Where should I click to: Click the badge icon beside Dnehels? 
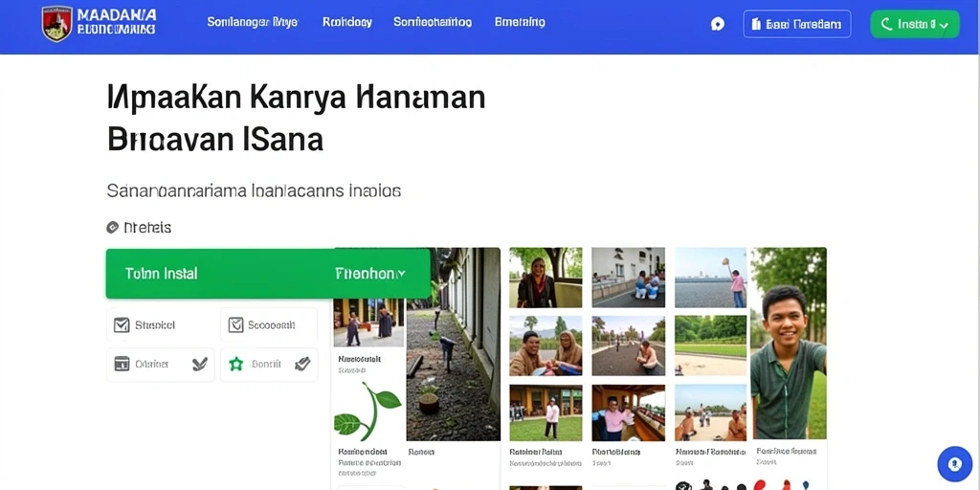[x=113, y=228]
